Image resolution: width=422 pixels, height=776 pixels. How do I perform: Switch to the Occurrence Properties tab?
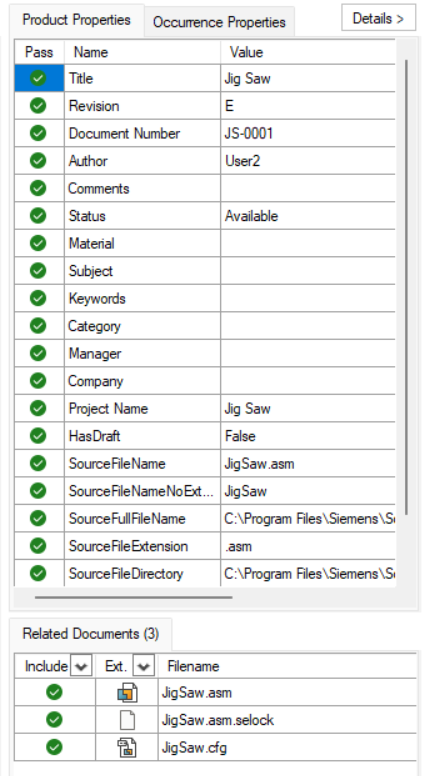click(219, 22)
